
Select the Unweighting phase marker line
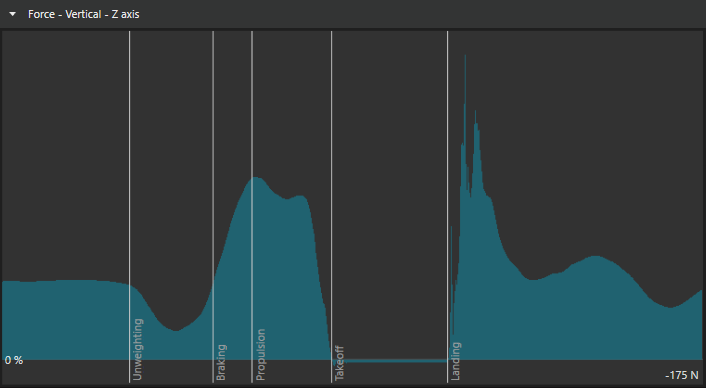pyautogui.click(x=130, y=207)
